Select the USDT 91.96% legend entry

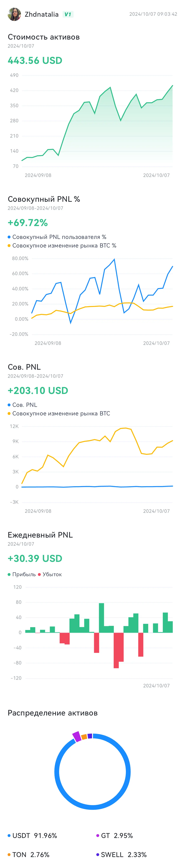(x=32, y=835)
